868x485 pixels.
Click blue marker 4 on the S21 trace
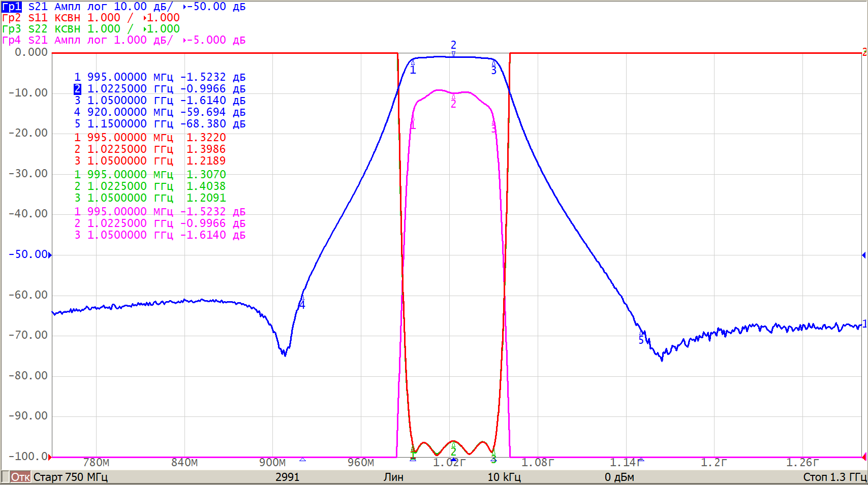302,304
